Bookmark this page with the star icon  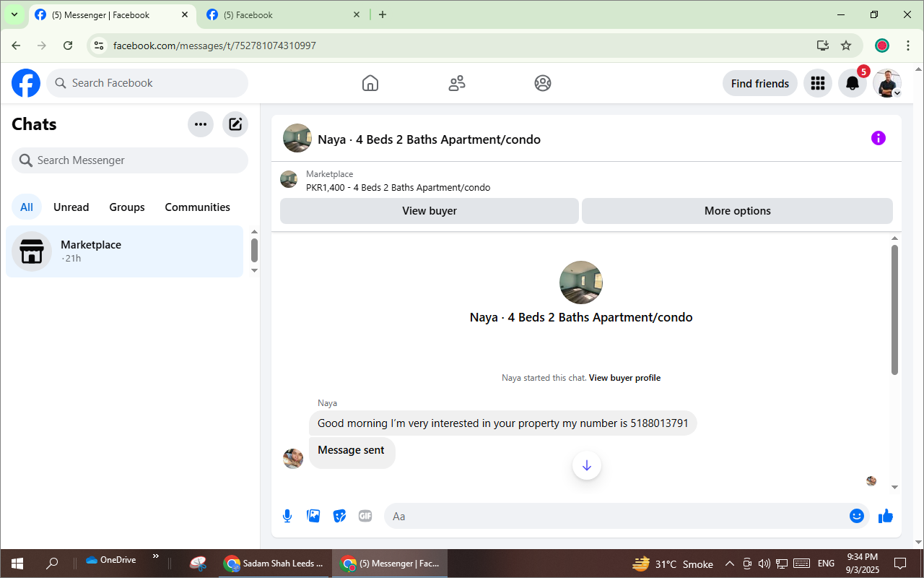[x=846, y=46]
